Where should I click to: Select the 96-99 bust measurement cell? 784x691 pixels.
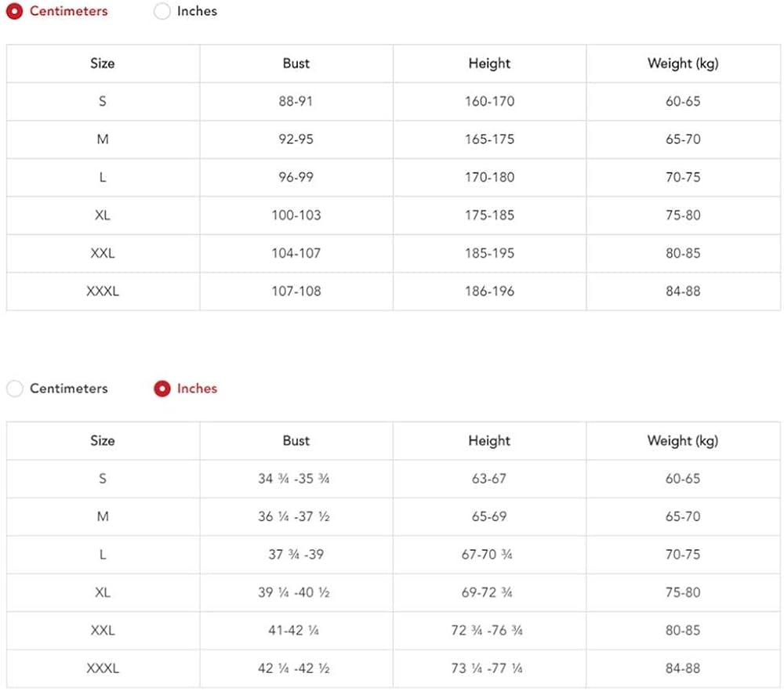(296, 177)
